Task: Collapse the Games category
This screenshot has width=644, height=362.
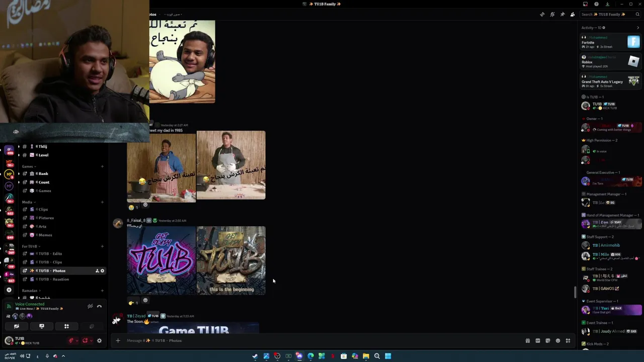Action: (28, 166)
